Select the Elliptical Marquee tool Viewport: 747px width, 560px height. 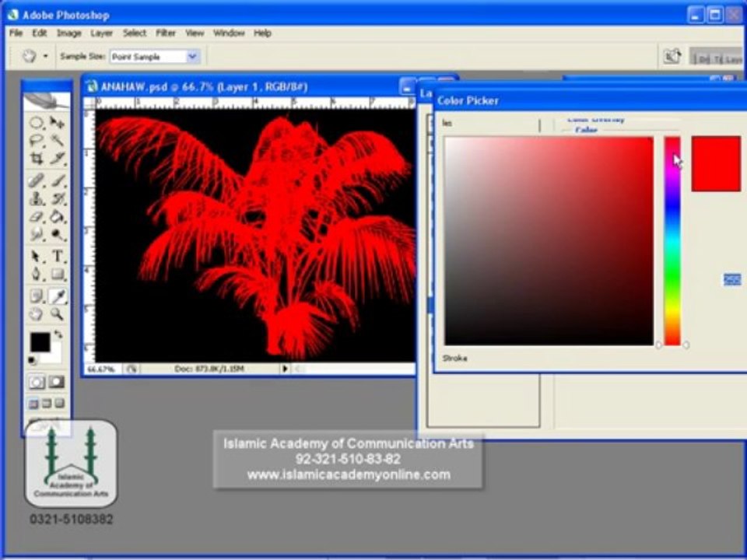[37, 123]
